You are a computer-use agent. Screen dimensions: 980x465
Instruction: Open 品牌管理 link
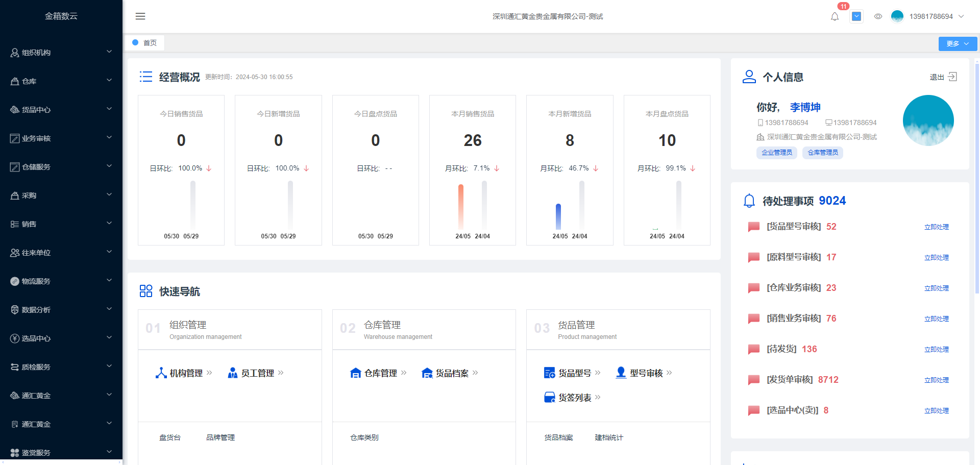[220, 437]
